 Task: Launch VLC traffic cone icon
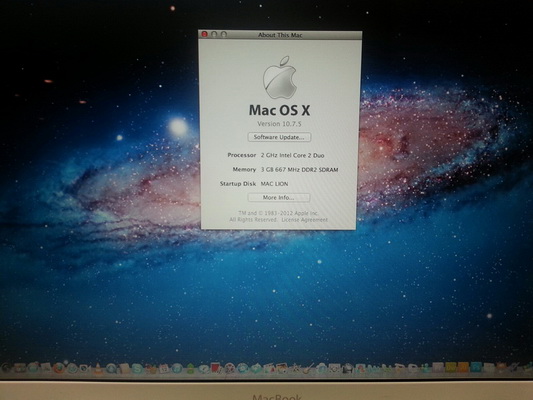[98, 368]
